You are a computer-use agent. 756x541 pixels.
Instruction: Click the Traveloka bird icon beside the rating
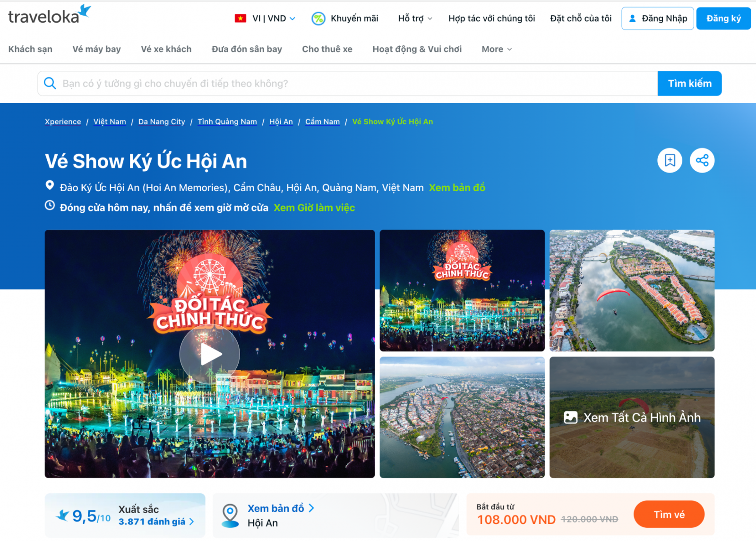click(62, 515)
